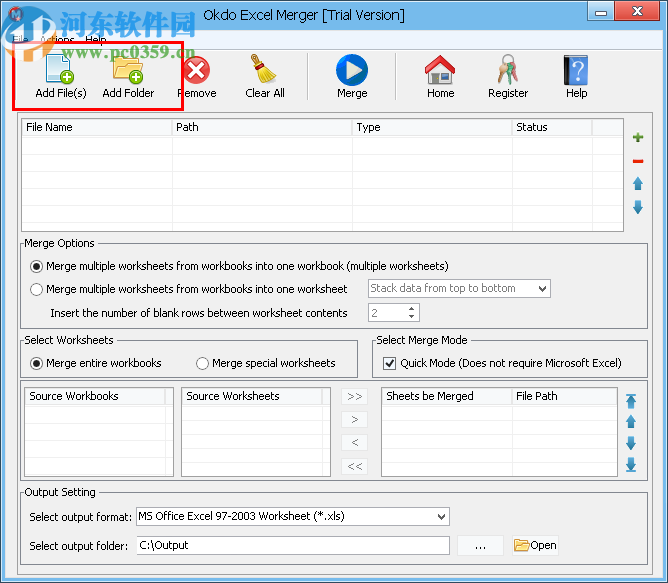Select merge into one workbook option
668x583 pixels.
click(x=36, y=267)
